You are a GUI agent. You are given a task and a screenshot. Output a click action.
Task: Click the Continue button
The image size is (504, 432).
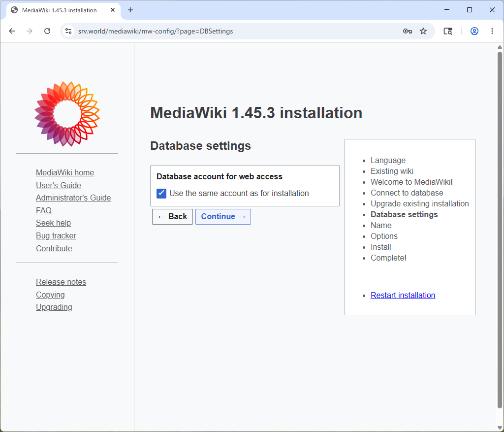pos(223,216)
